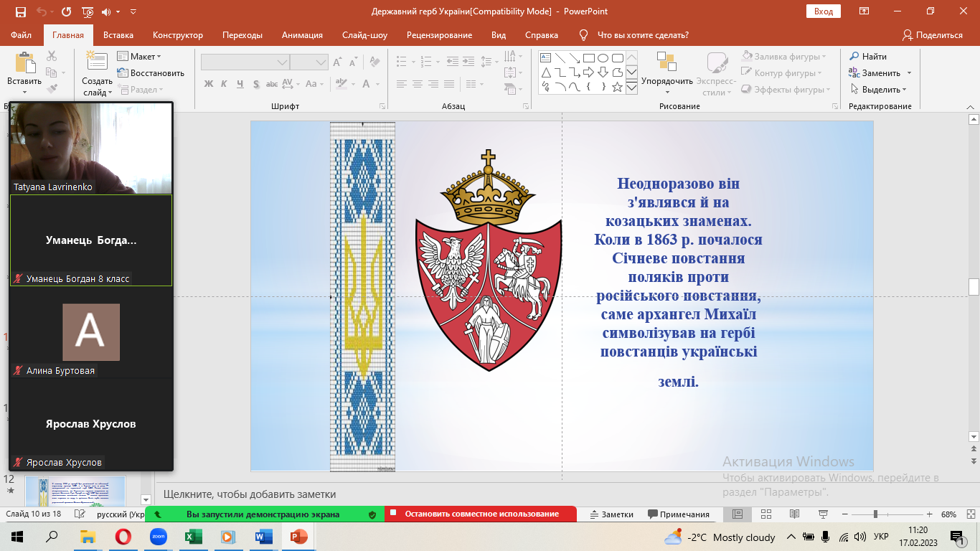Image resolution: width=980 pixels, height=551 pixels.
Task: Click the notes pane placeholder text
Action: 250,494
